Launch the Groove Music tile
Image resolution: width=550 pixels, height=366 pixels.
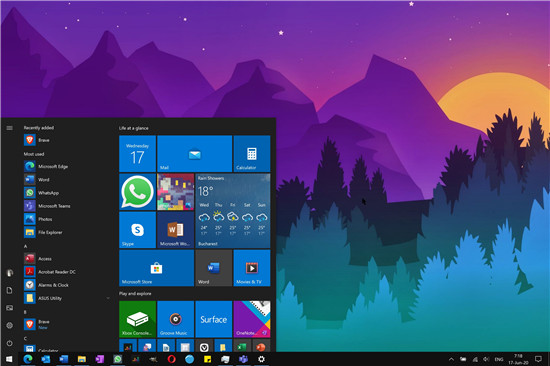tap(175, 319)
